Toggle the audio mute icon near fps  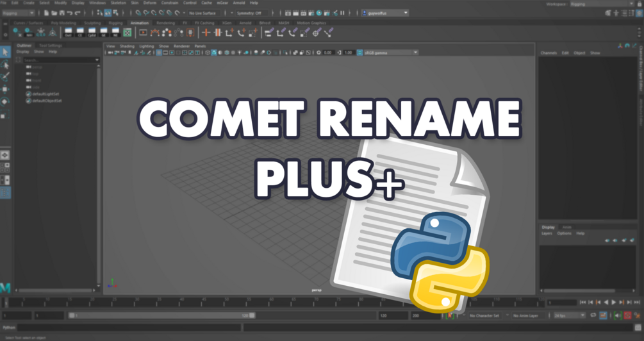click(617, 315)
